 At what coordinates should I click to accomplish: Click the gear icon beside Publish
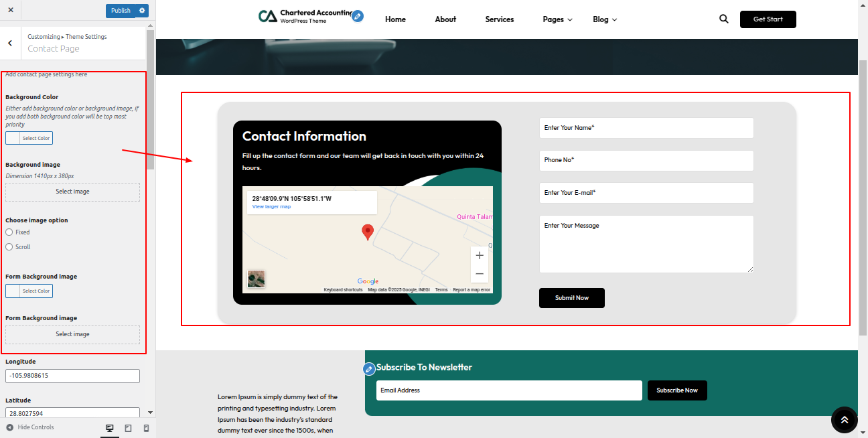tap(142, 11)
